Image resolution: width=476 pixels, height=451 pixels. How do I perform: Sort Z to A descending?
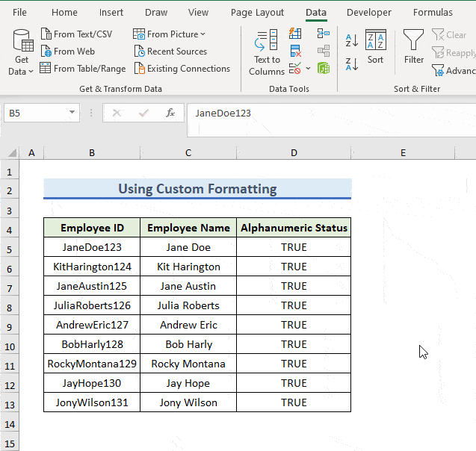352,64
